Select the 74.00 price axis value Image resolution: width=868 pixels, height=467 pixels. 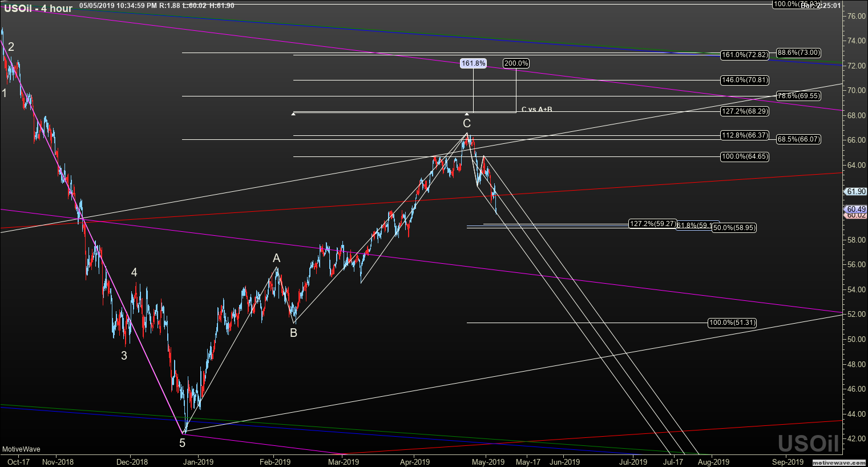(855, 41)
